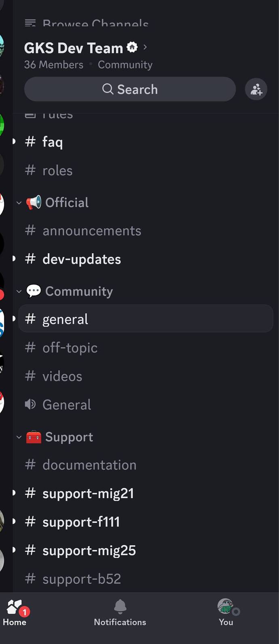This screenshot has width=279, height=644.
Task: Open the Home tab
Action: tap(15, 612)
